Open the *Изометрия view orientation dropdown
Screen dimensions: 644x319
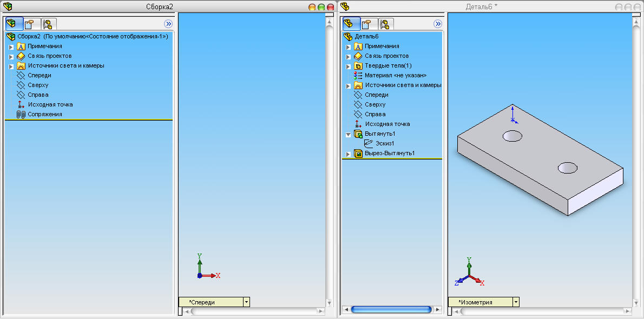coord(516,302)
